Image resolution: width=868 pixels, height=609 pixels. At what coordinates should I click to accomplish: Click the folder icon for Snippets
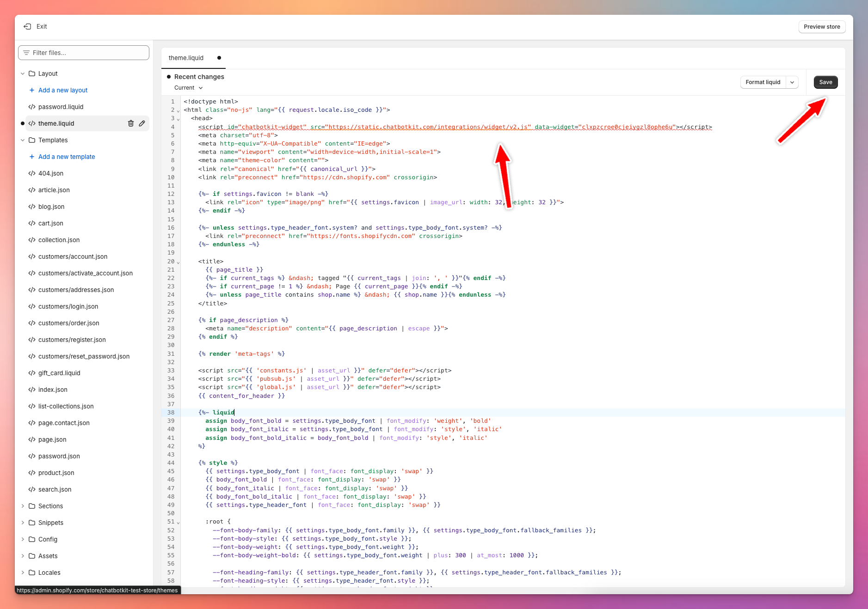[32, 523]
